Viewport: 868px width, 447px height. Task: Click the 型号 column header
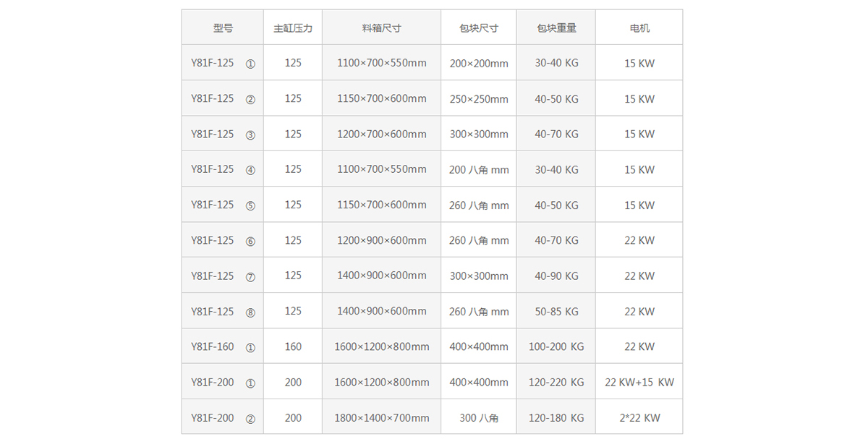click(x=223, y=28)
